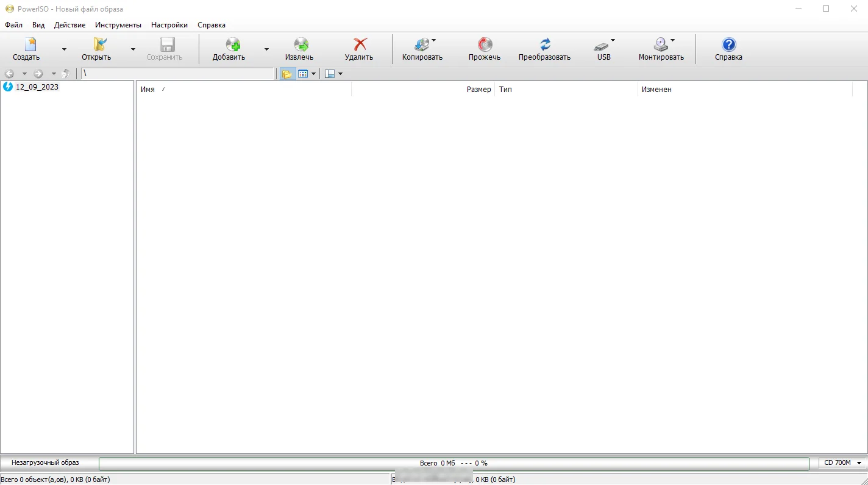Screen dimensions: 868x485
Task: Click the Прожечь (Burn) disc icon
Action: point(485,45)
